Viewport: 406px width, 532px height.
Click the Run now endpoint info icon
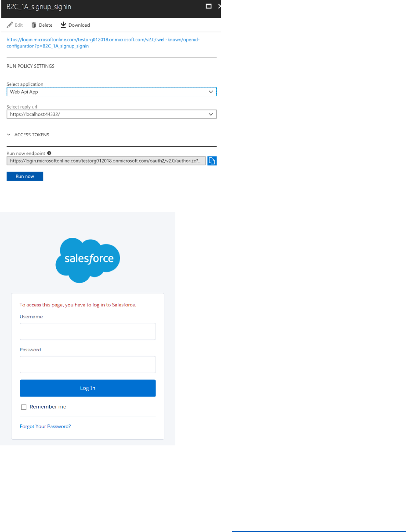coord(49,153)
